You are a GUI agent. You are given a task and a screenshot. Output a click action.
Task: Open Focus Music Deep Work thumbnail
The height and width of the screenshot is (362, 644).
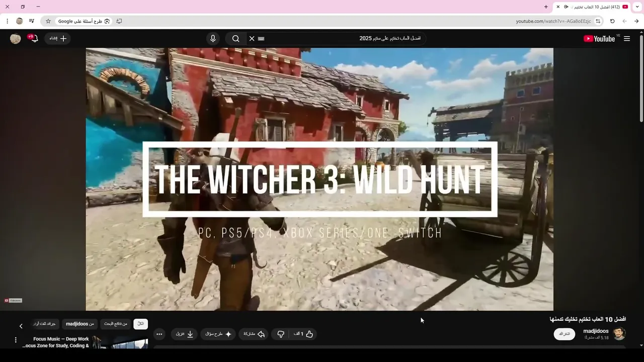tap(120, 342)
